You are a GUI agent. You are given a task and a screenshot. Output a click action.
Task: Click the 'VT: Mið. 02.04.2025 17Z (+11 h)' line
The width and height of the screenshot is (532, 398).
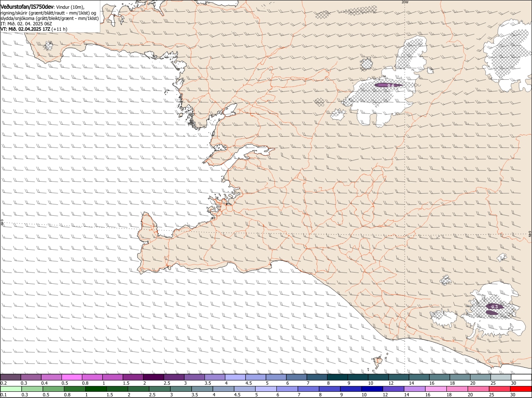(34, 29)
